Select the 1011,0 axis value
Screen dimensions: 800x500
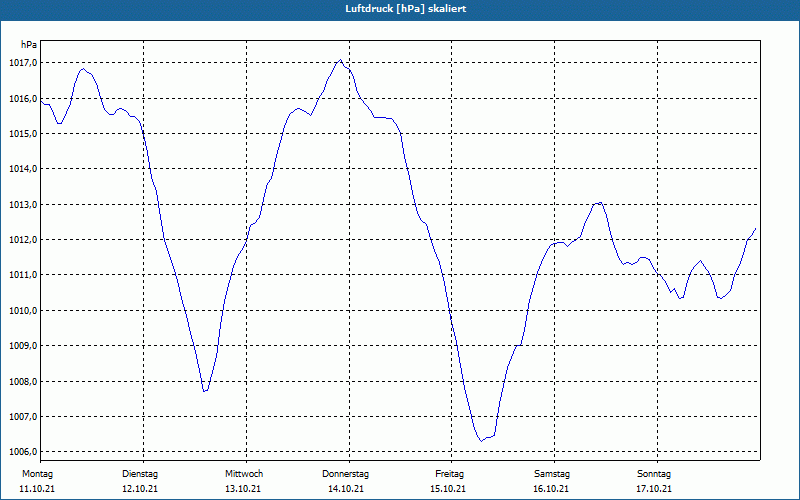pyautogui.click(x=23, y=275)
